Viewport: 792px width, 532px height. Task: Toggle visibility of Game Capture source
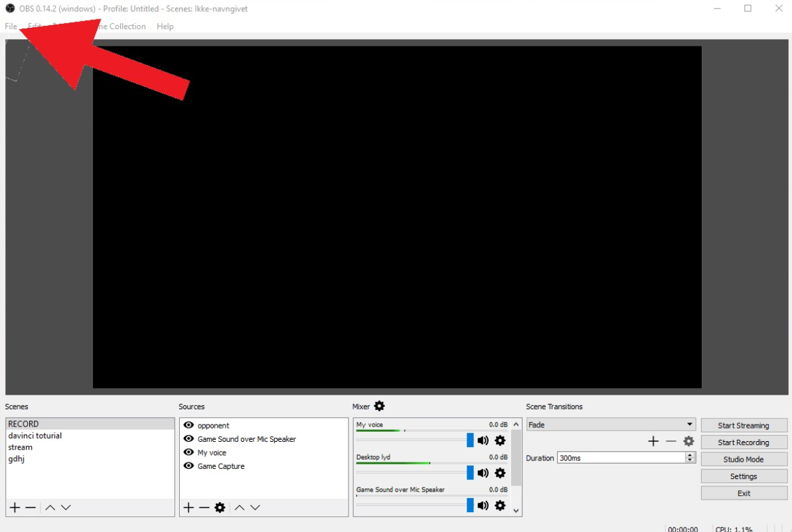(x=189, y=466)
